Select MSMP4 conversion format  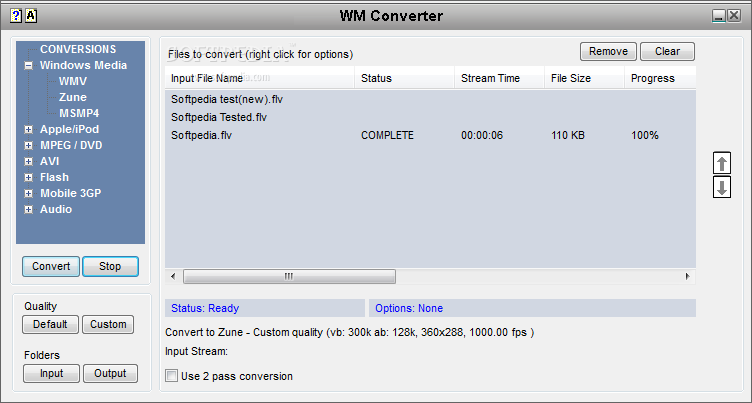79,113
